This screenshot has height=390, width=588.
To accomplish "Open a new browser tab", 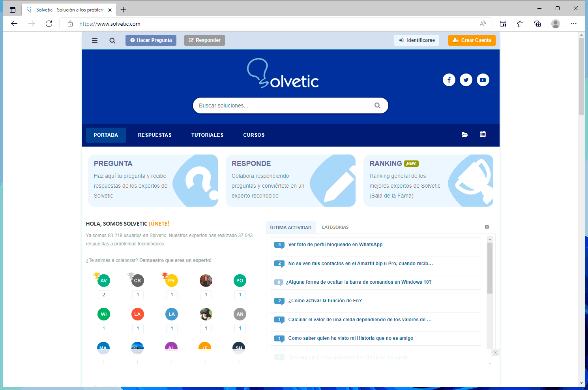I will point(123,10).
